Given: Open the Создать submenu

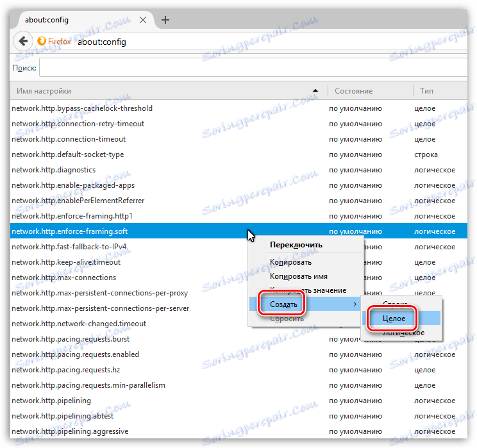Looking at the screenshot, I should pyautogui.click(x=306, y=304).
